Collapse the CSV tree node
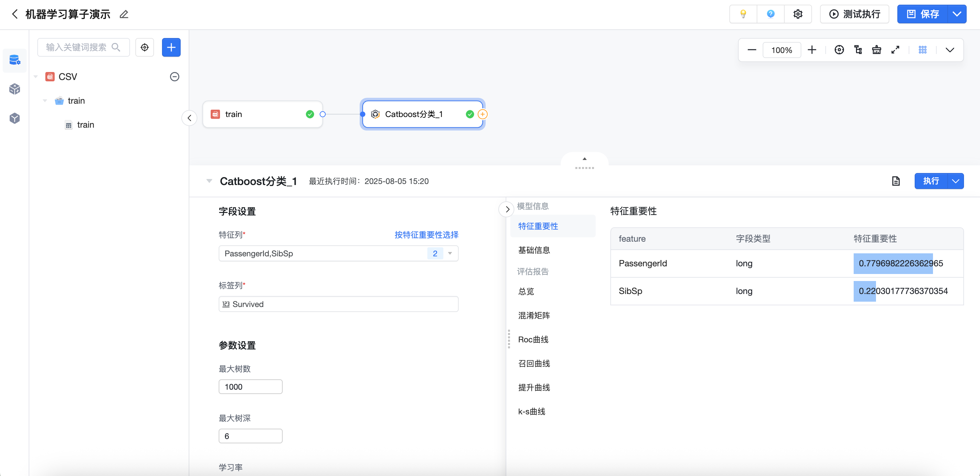This screenshot has height=476, width=980. [x=36, y=76]
